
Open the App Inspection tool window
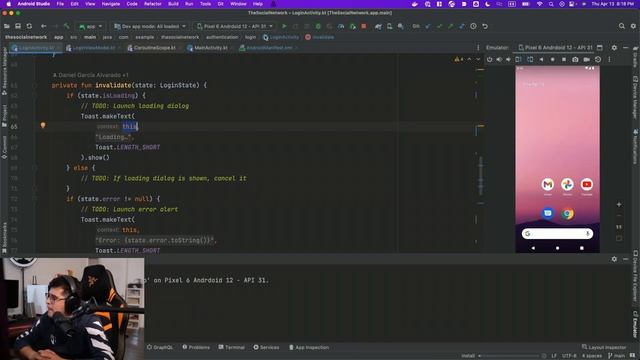[x=309, y=347]
